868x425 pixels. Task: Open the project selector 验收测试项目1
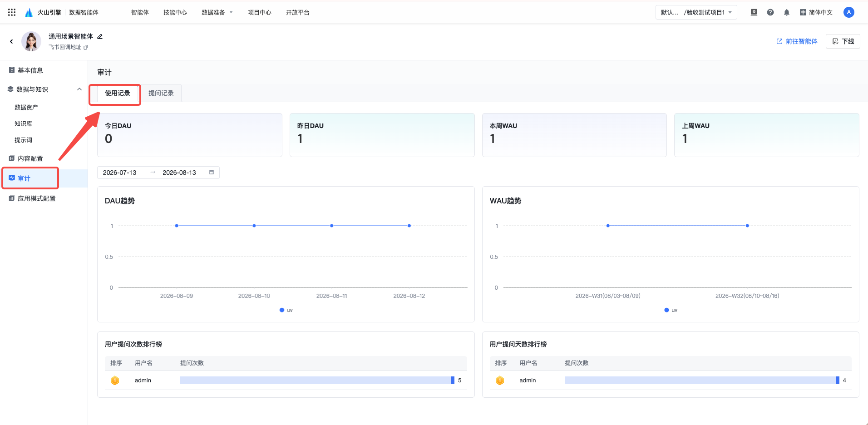pos(696,12)
